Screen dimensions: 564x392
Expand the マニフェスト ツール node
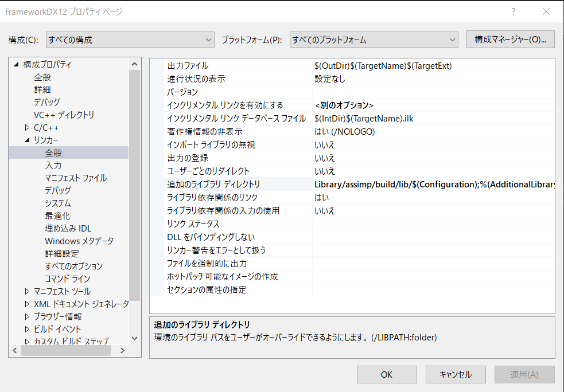pyautogui.click(x=27, y=291)
